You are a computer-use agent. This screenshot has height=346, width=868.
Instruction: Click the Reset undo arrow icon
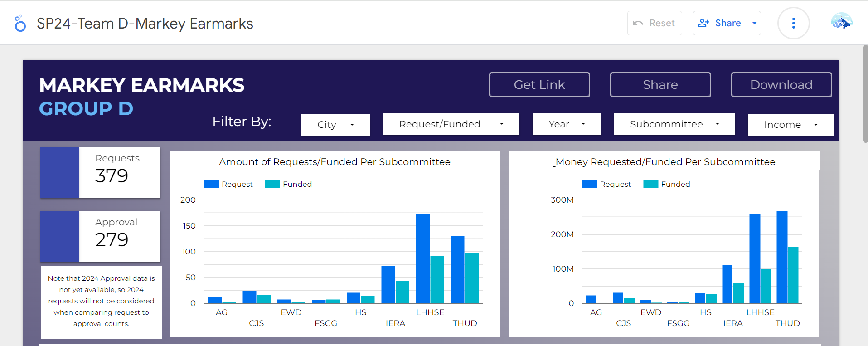638,23
